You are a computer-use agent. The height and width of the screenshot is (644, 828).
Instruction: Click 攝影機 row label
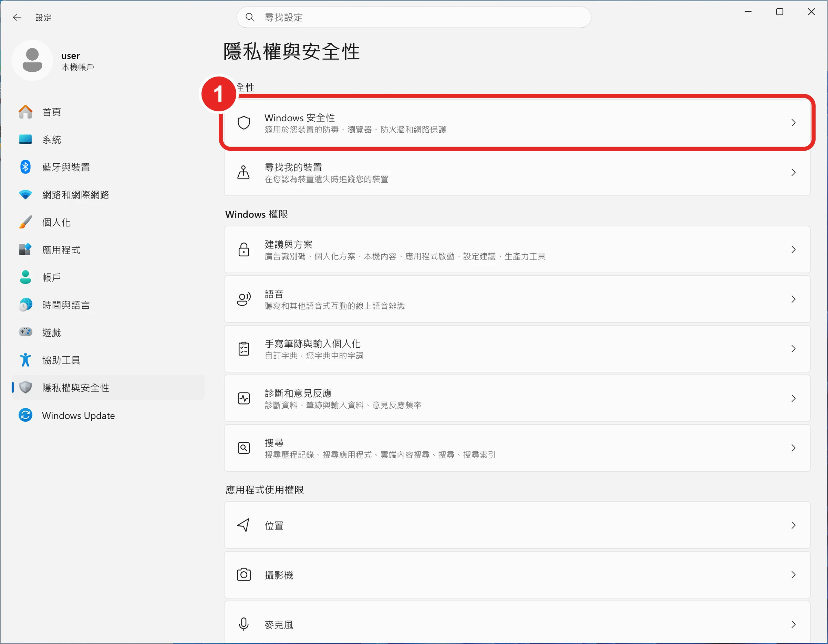(279, 575)
